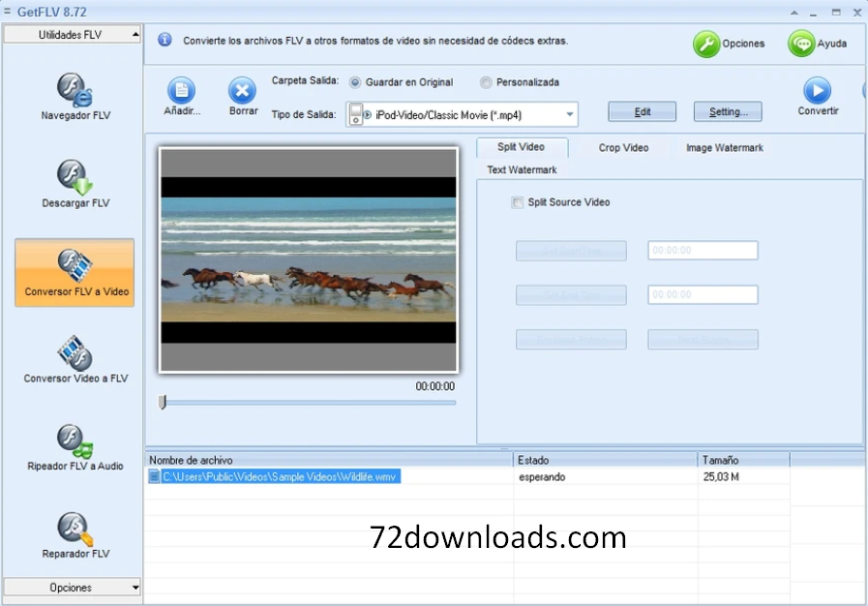Click the video preview seek slider

pyautogui.click(x=308, y=403)
